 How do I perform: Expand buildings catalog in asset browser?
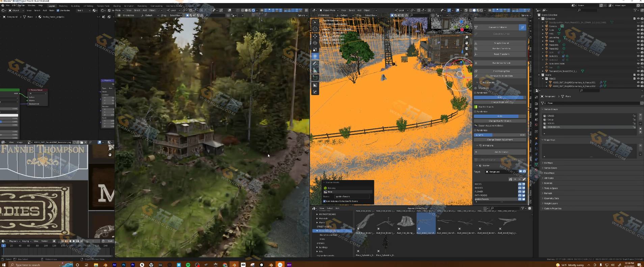[317, 247]
